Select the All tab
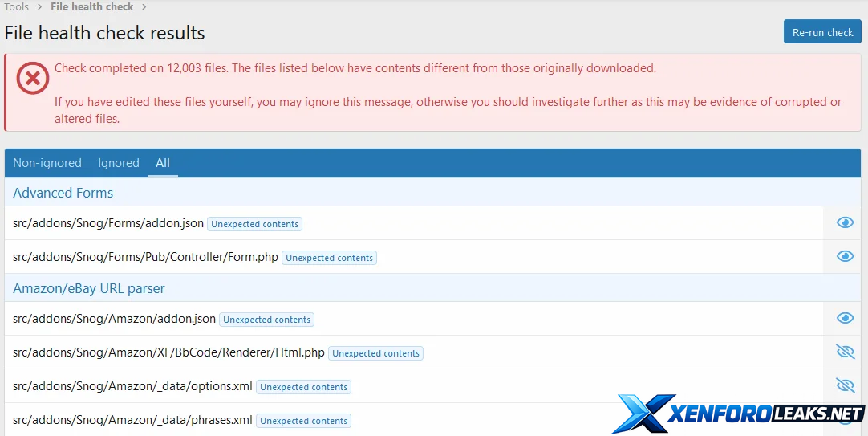This screenshot has width=868, height=436. (x=163, y=163)
